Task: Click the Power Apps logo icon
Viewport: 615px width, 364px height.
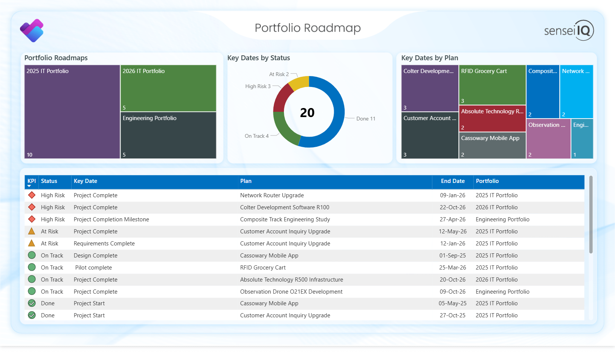Action: click(32, 30)
